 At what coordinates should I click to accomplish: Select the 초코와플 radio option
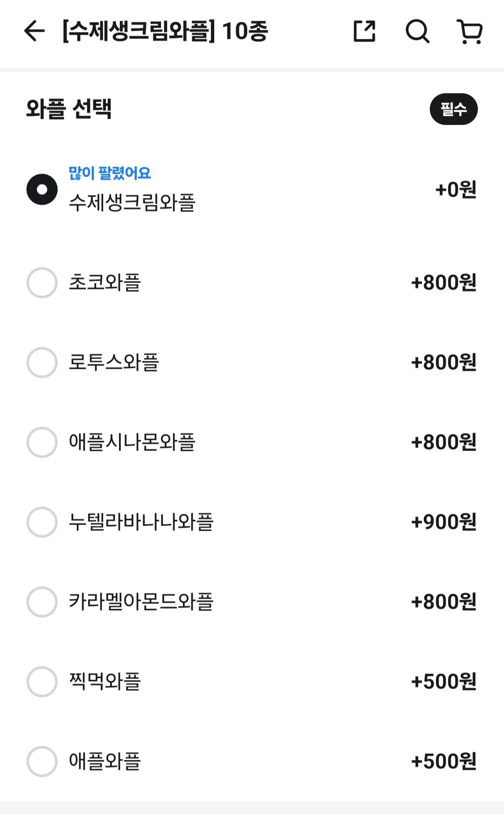[42, 282]
